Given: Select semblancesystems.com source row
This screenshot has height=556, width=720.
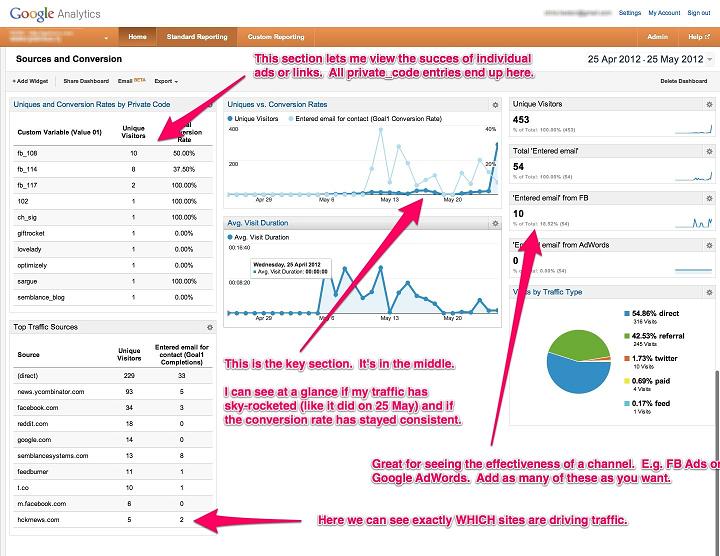Looking at the screenshot, I should (113, 456).
